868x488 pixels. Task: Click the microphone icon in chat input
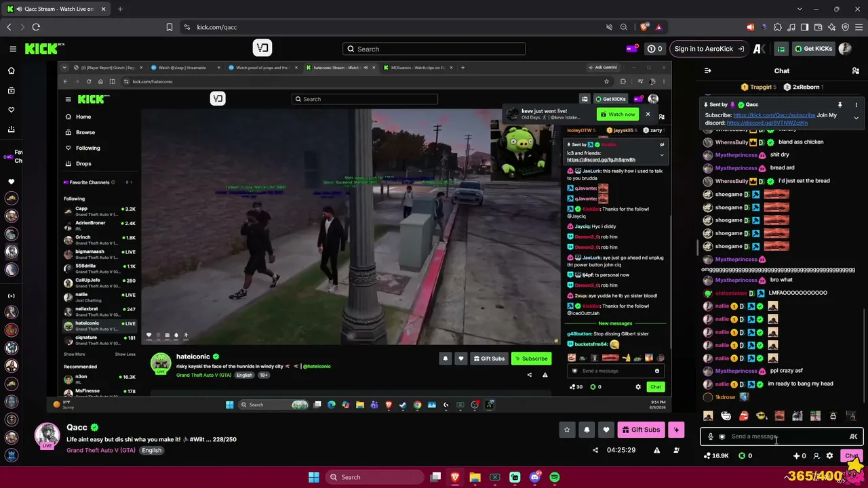711,436
